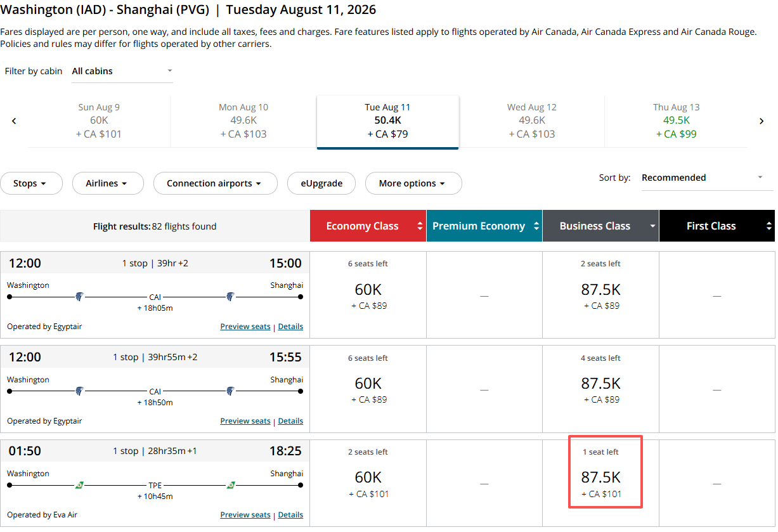Toggle the Premium Economy column sort arrows
The width and height of the screenshot is (778, 532).
[536, 226]
